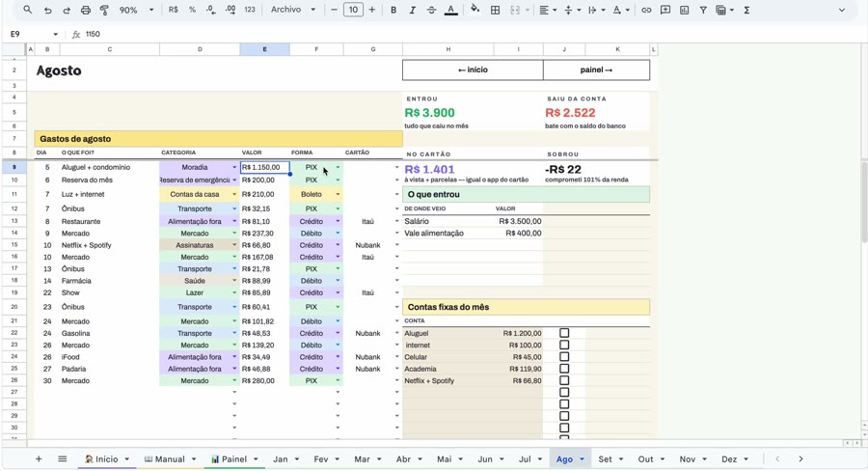This screenshot has width=868, height=471.
Task: Format as percent
Action: [x=192, y=10]
